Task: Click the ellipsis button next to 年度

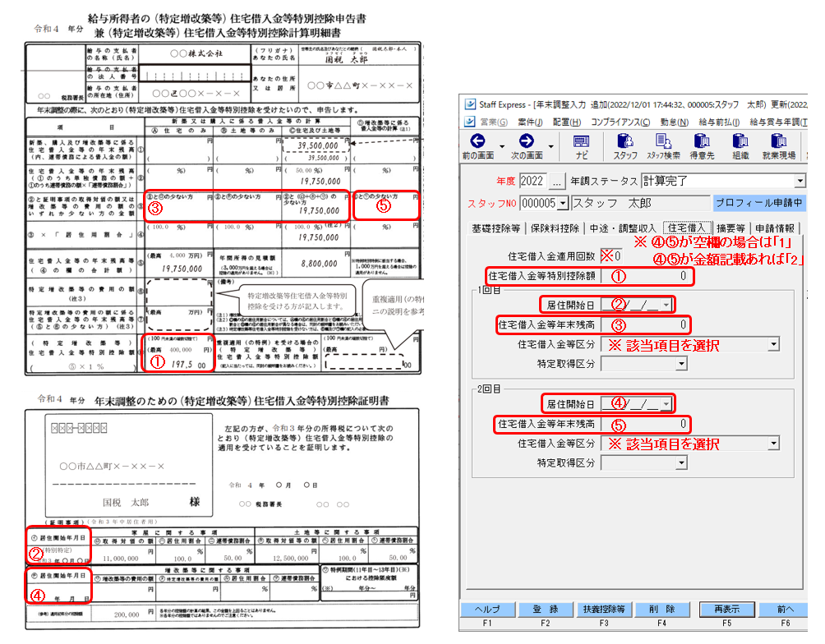Action: coord(556,181)
